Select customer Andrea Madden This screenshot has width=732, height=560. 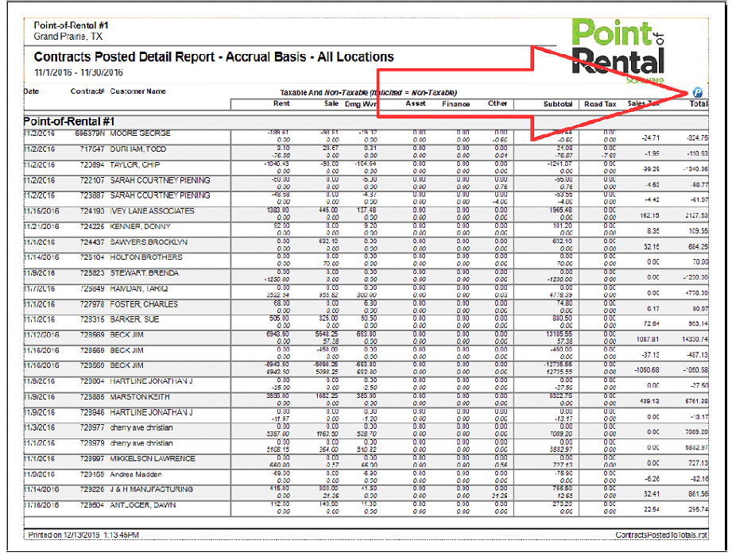coord(136,474)
